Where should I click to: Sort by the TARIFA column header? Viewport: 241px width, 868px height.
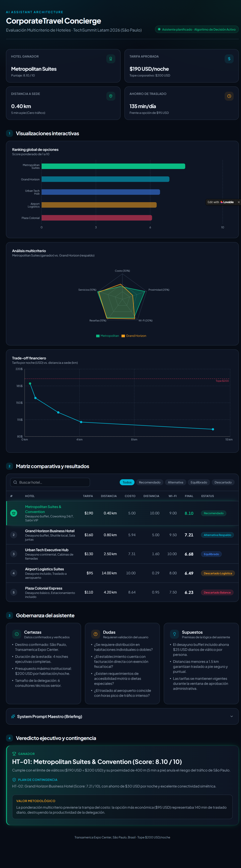pyautogui.click(x=88, y=496)
